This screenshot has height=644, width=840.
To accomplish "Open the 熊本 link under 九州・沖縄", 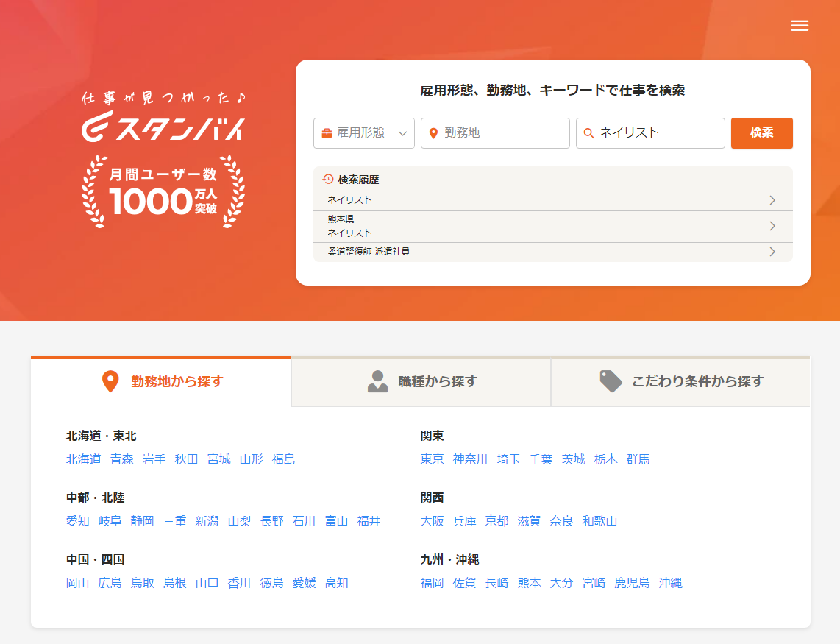I will (530, 583).
